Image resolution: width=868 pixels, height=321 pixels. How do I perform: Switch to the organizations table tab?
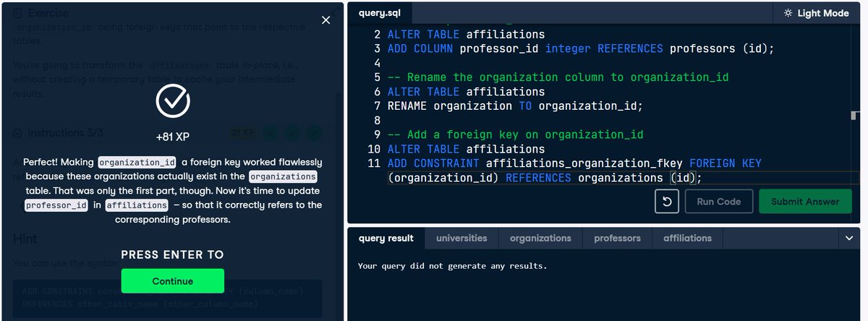point(540,238)
